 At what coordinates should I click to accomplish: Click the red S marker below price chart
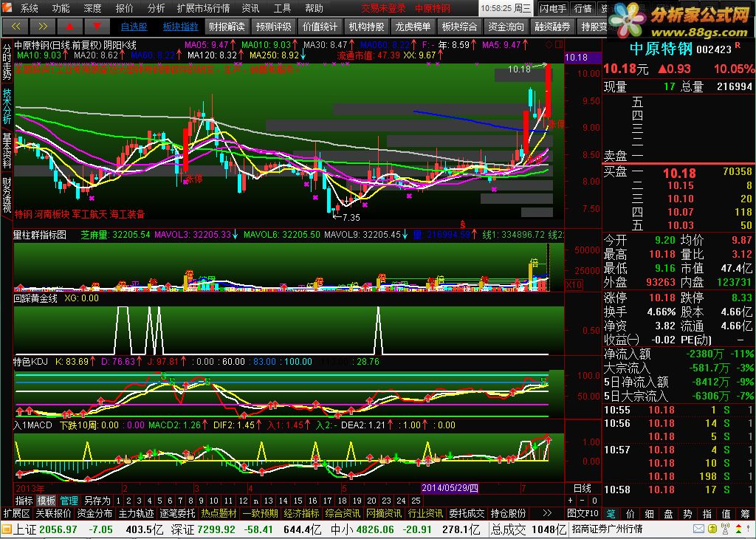point(463,224)
